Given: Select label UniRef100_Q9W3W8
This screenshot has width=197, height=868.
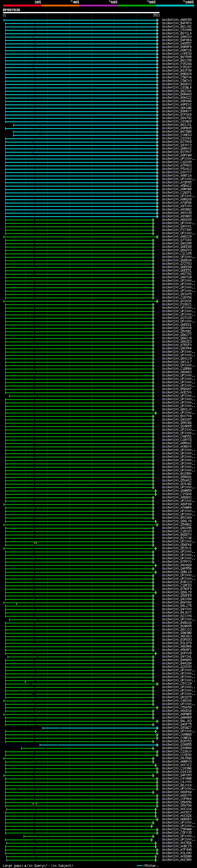Looking at the screenshot, I should point(177,633).
